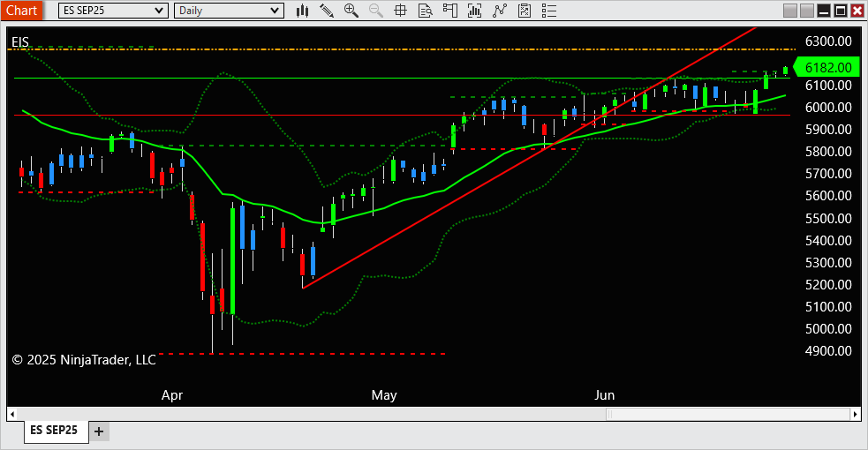Activate the zoom in magnifier
The height and width of the screenshot is (450, 868).
pos(351,11)
